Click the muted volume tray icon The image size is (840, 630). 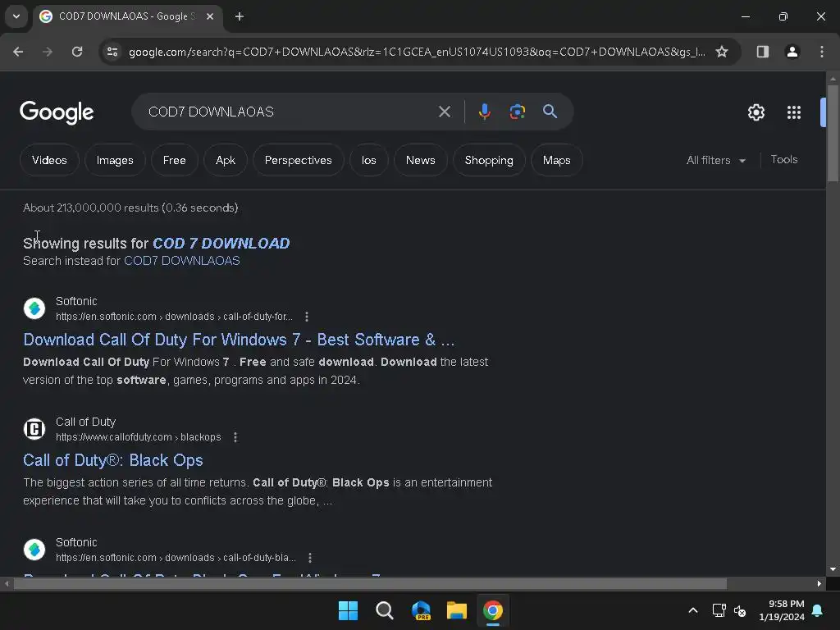(740, 610)
